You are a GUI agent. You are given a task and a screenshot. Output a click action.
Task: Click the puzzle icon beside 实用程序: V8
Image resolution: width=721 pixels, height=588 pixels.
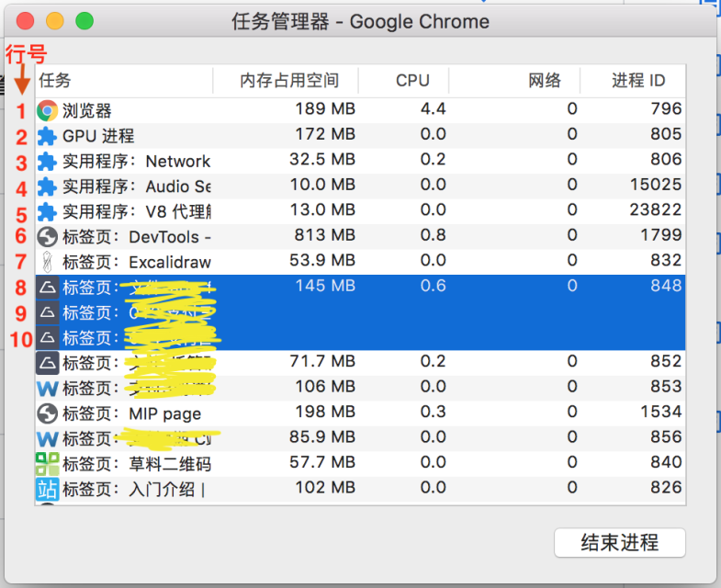tap(47, 212)
